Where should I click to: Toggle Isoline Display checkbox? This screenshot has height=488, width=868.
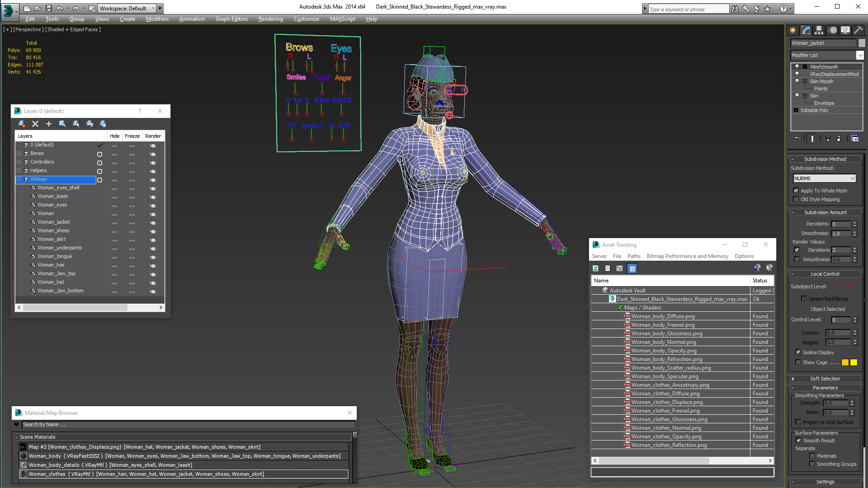click(798, 352)
